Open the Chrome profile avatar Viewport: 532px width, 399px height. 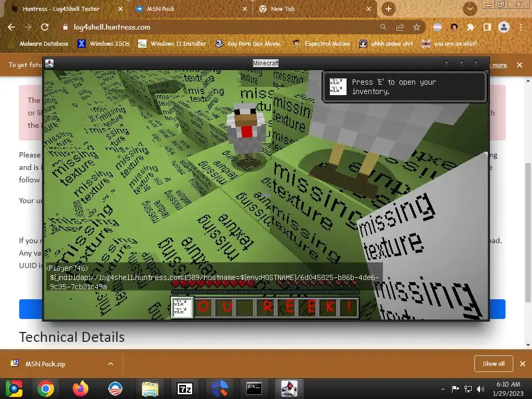[x=504, y=27]
